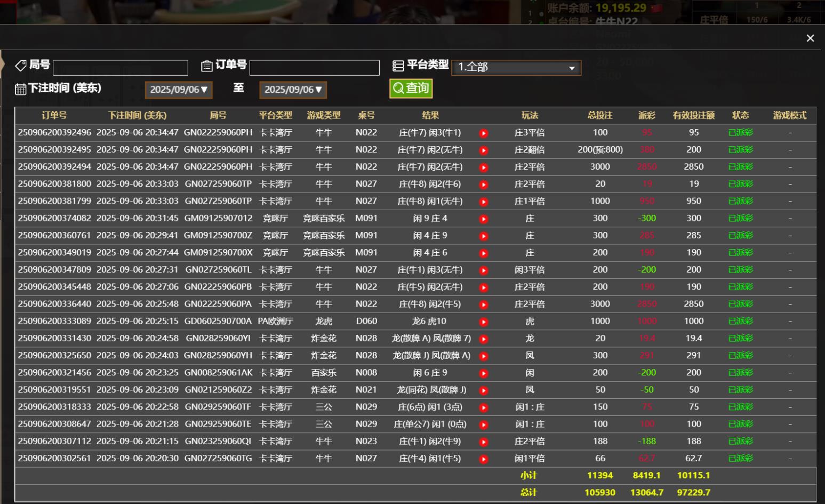
Task: Open replay for order 250906200349019
Action: click(x=484, y=253)
